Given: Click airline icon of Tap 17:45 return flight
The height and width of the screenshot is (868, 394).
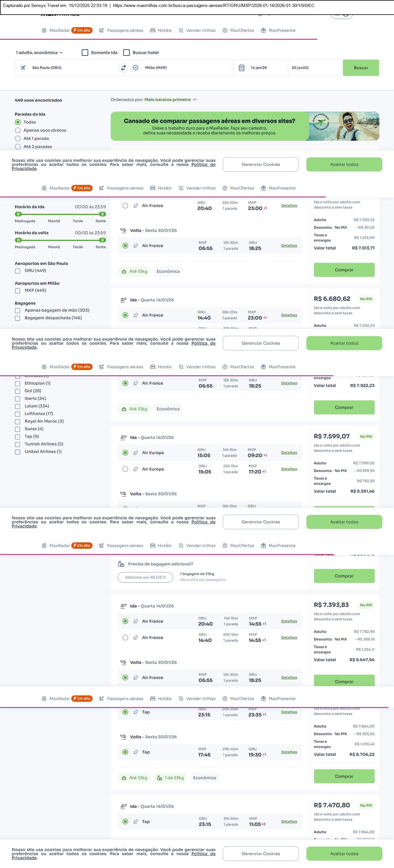Looking at the screenshot, I should pos(136,752).
